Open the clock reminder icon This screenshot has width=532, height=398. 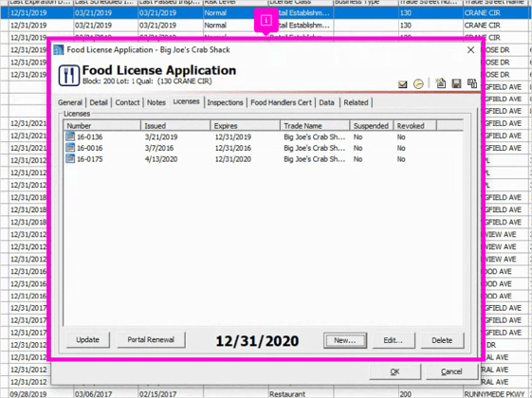pos(418,83)
